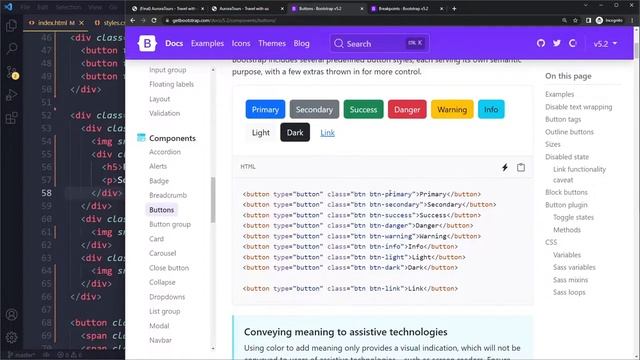Open VS Code Run and Debug view

pos(11,95)
